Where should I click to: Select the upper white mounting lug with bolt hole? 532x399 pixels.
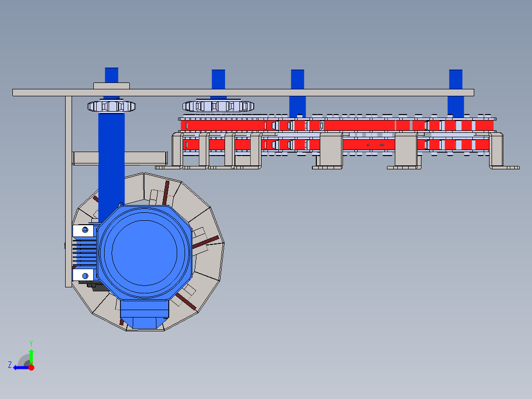(83, 231)
